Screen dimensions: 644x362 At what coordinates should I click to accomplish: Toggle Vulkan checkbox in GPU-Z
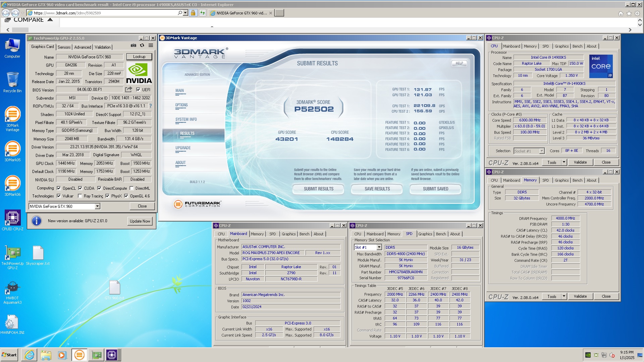[59, 196]
